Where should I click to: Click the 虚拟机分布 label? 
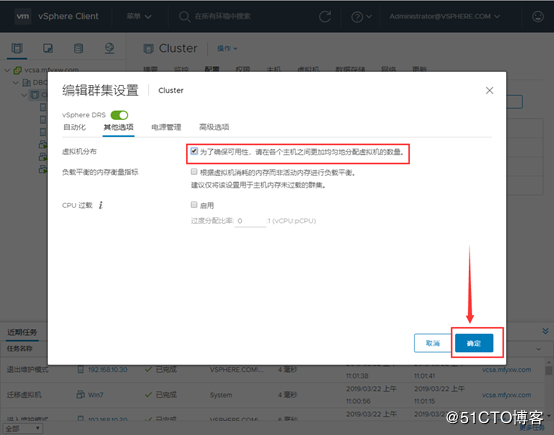click(79, 152)
